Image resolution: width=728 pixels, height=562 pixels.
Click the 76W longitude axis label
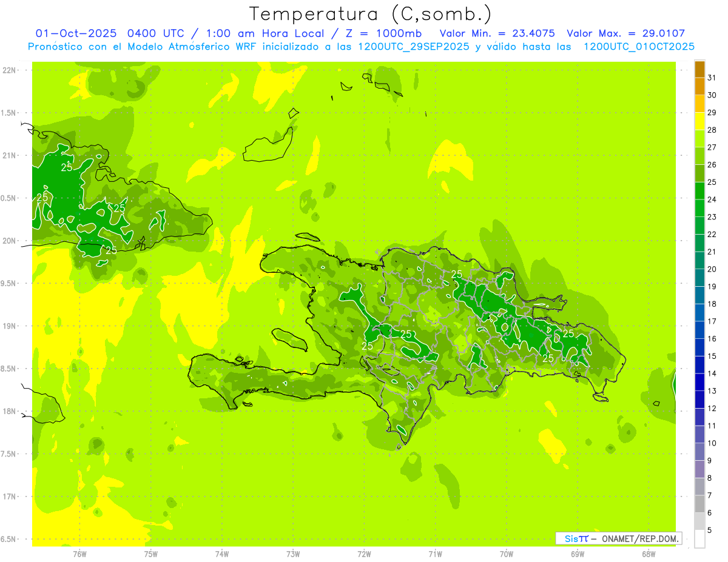tap(79, 554)
